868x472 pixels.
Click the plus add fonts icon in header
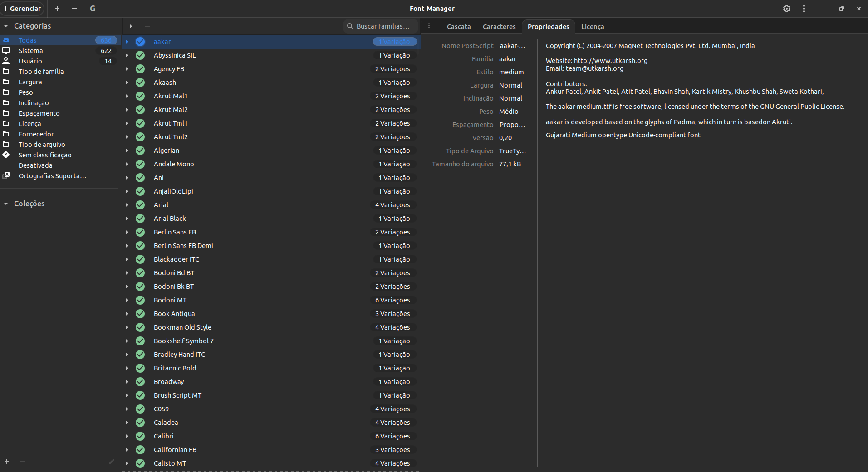click(57, 9)
